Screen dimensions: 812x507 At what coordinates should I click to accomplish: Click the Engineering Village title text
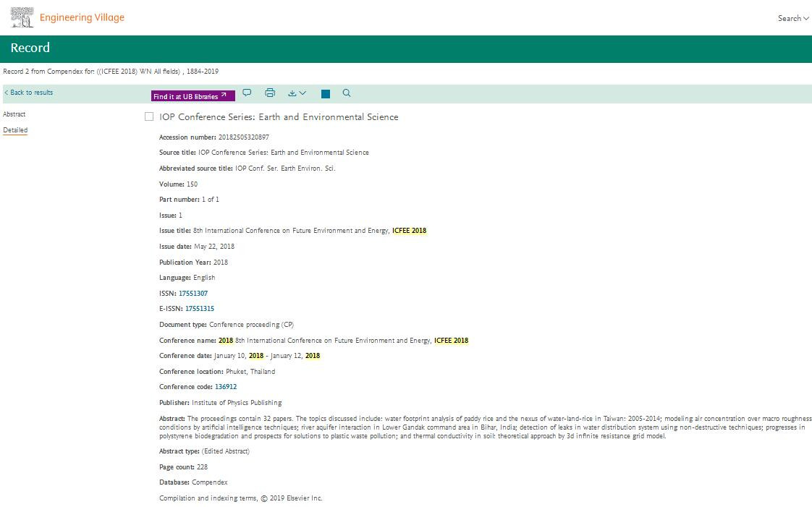coord(82,17)
